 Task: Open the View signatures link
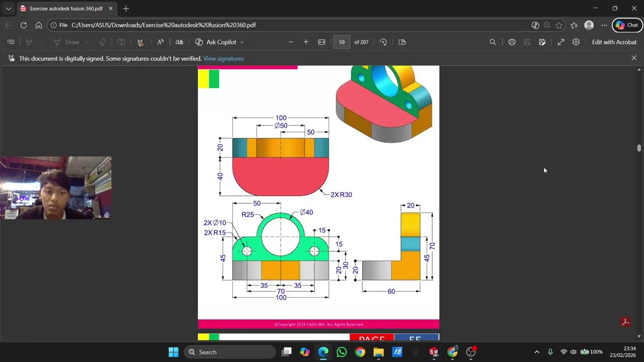(x=223, y=59)
